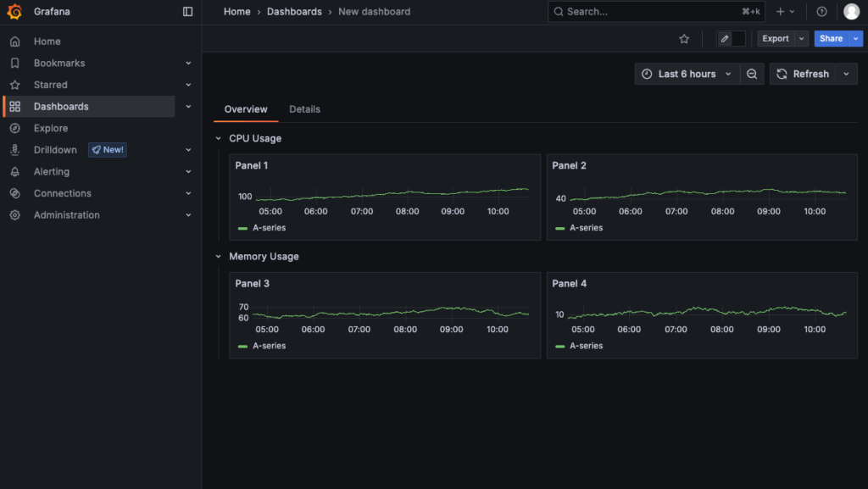868x489 pixels.
Task: Star this dashboard as favorite
Action: click(x=684, y=39)
